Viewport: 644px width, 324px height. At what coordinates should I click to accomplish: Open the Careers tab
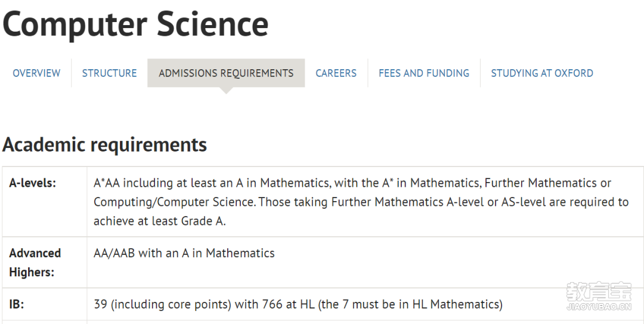click(336, 73)
